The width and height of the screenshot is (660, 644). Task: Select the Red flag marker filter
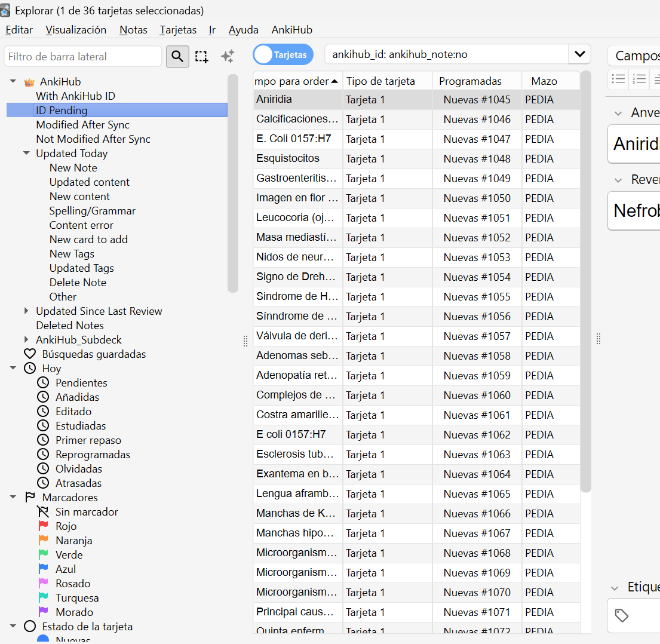click(x=44, y=526)
